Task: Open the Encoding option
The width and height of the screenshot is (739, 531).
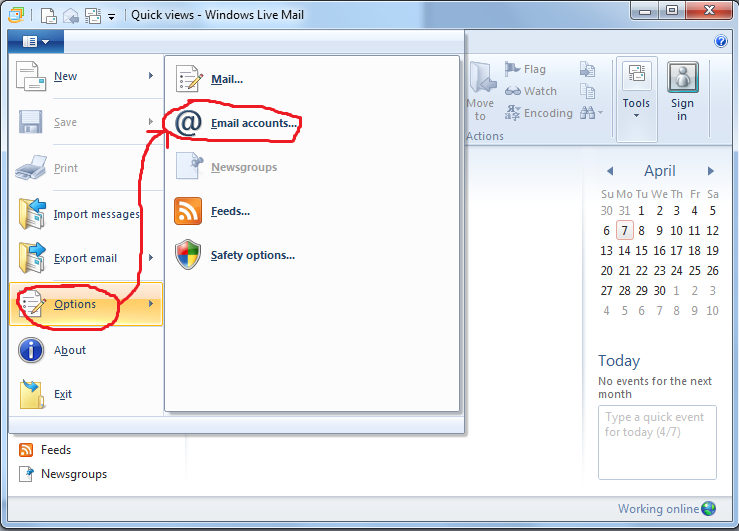Action: click(539, 113)
